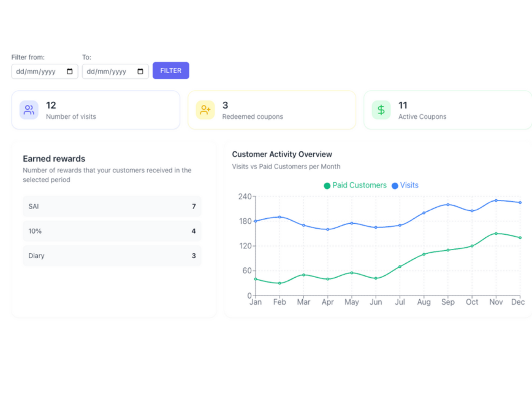Open the calendar icon in the To field
This screenshot has width=532, height=401.
point(140,71)
